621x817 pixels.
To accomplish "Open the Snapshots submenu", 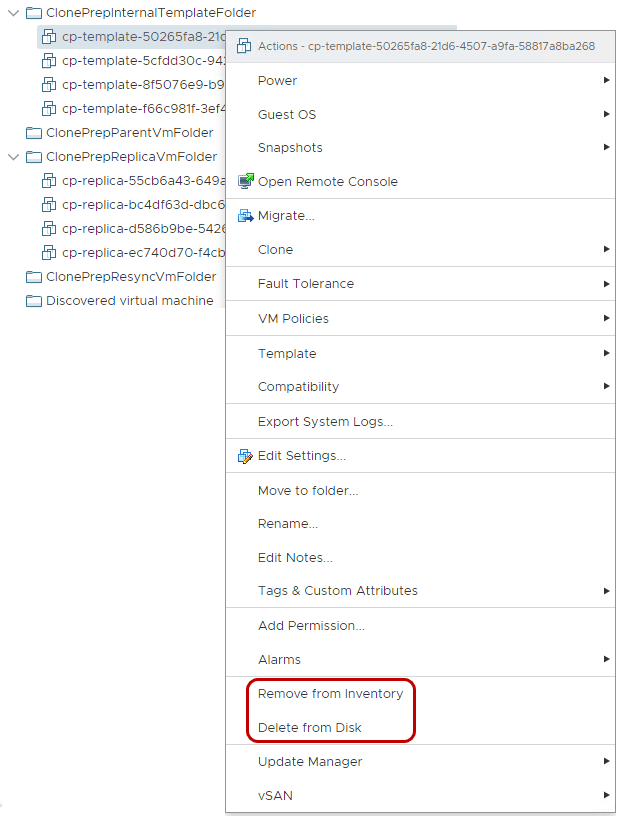I will pyautogui.click(x=290, y=148).
